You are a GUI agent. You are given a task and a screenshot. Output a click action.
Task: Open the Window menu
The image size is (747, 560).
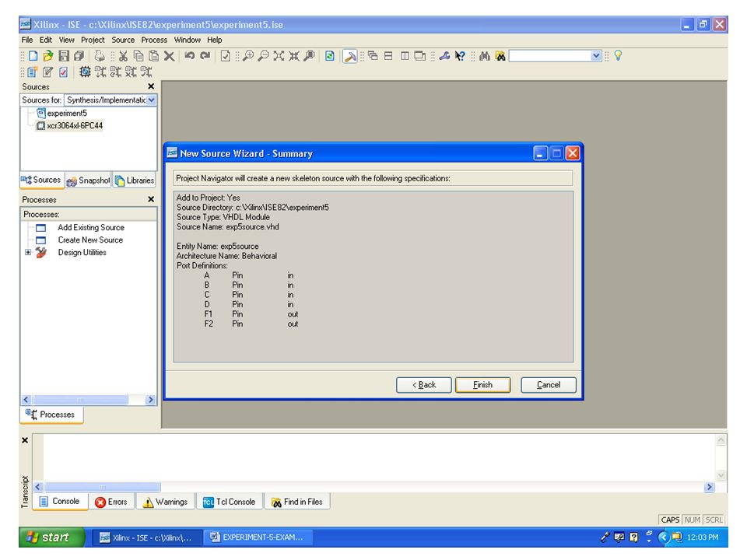188,40
